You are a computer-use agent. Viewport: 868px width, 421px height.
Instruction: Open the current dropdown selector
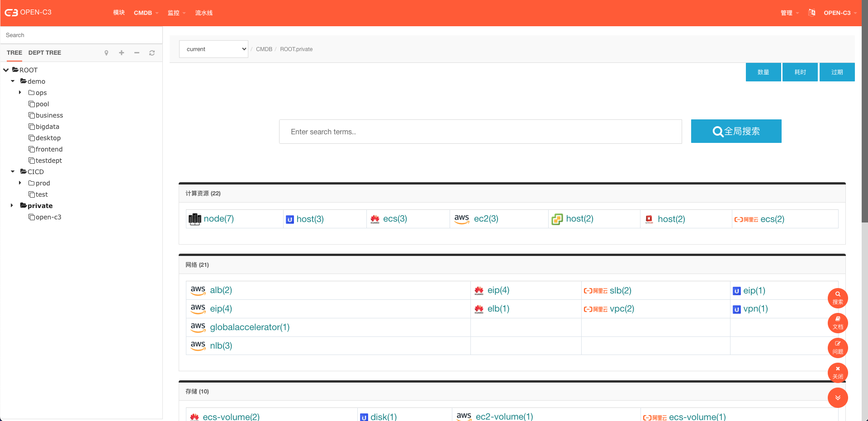213,49
